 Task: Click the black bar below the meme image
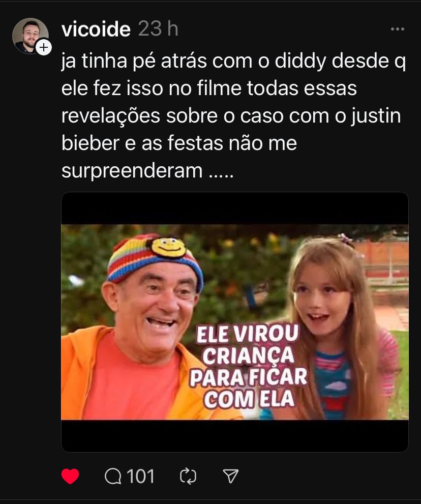tap(235, 436)
